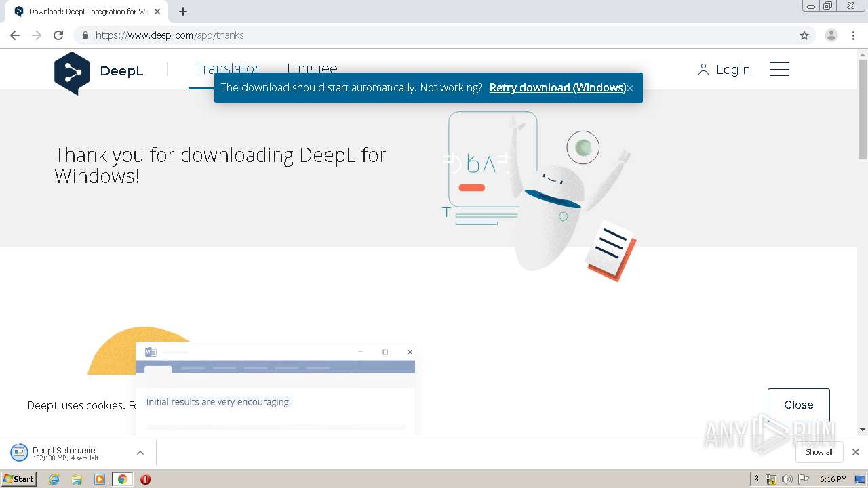Open the Chrome profile avatar icon
Screen dimensions: 868x488
(831, 35)
